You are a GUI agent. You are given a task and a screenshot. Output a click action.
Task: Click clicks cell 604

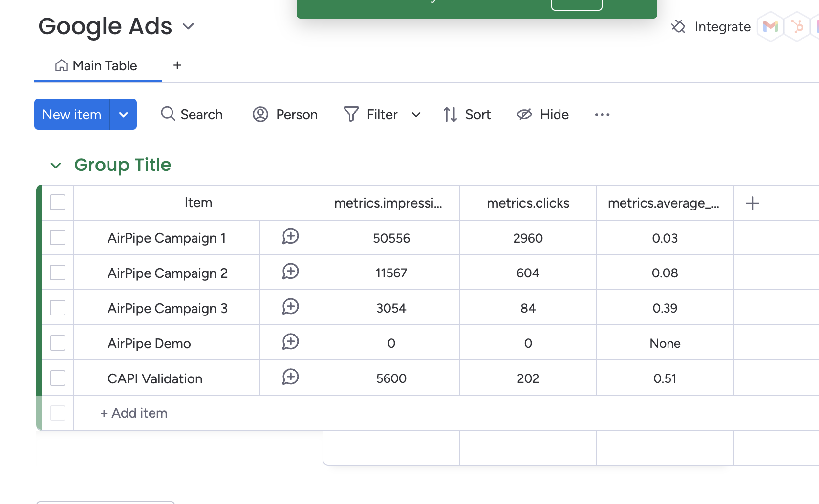click(x=528, y=273)
